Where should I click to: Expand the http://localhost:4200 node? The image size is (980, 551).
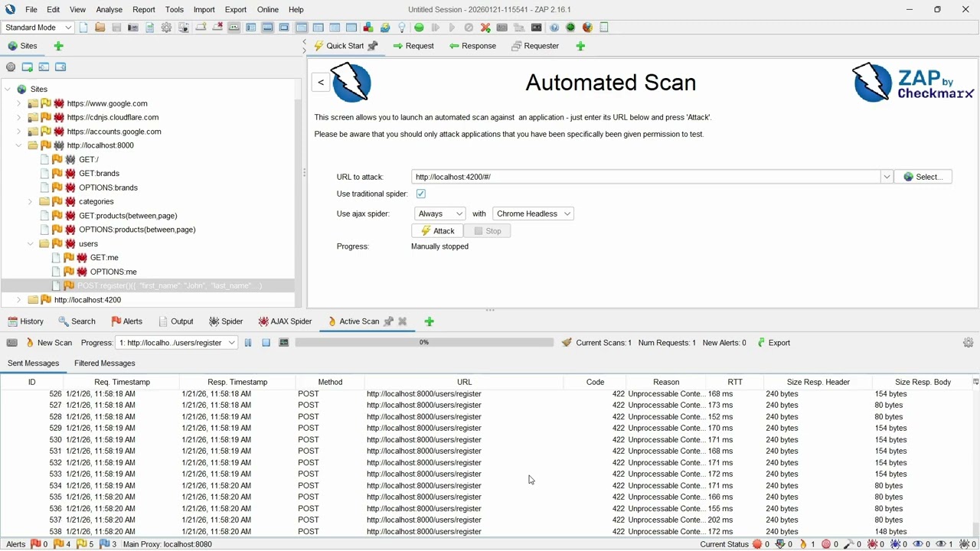[18, 300]
